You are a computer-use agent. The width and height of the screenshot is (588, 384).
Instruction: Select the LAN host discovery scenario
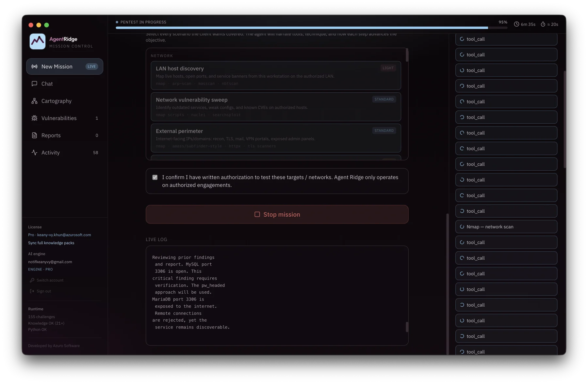[276, 75]
